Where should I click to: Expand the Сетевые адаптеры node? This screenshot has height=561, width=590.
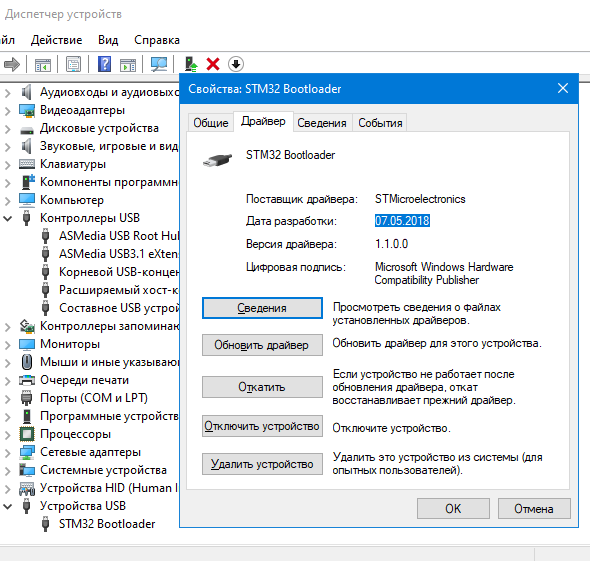(x=8, y=453)
